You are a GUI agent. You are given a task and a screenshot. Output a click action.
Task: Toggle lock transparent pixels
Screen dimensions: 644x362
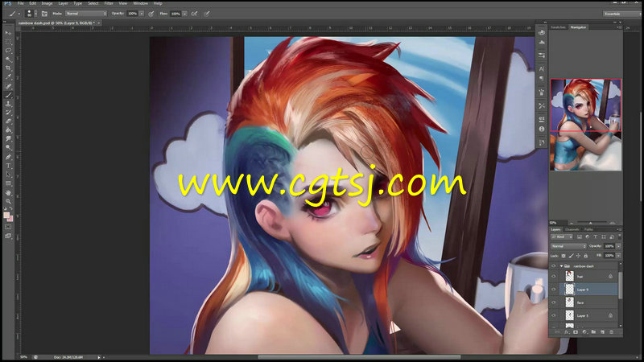(563, 256)
